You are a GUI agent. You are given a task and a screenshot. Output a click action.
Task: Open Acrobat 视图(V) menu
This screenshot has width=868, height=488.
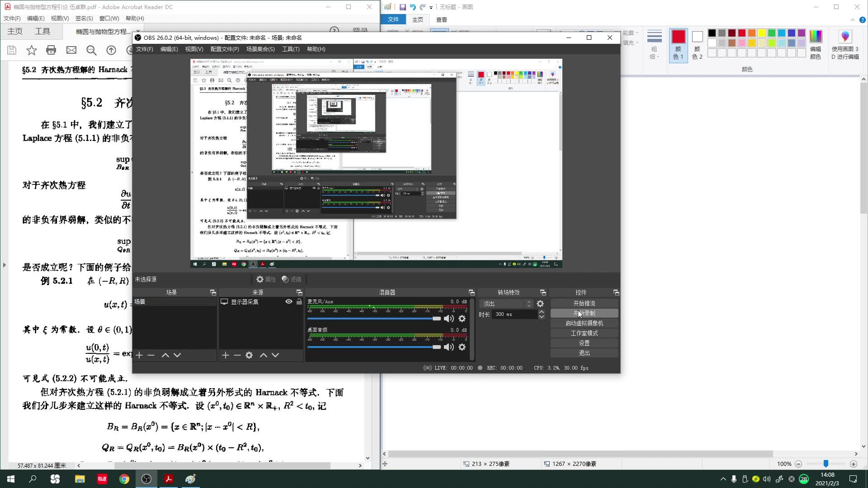(x=60, y=19)
